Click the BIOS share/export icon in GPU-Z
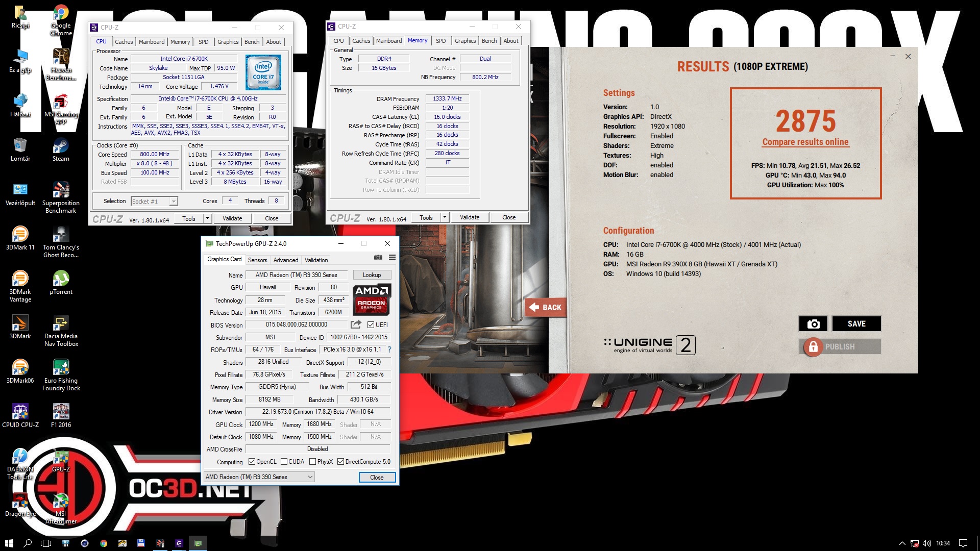This screenshot has height=551, width=980. coord(356,324)
